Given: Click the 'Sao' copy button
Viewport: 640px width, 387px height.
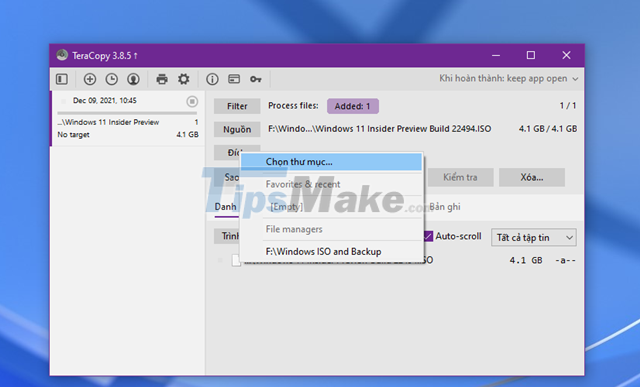Looking at the screenshot, I should pos(227,177).
